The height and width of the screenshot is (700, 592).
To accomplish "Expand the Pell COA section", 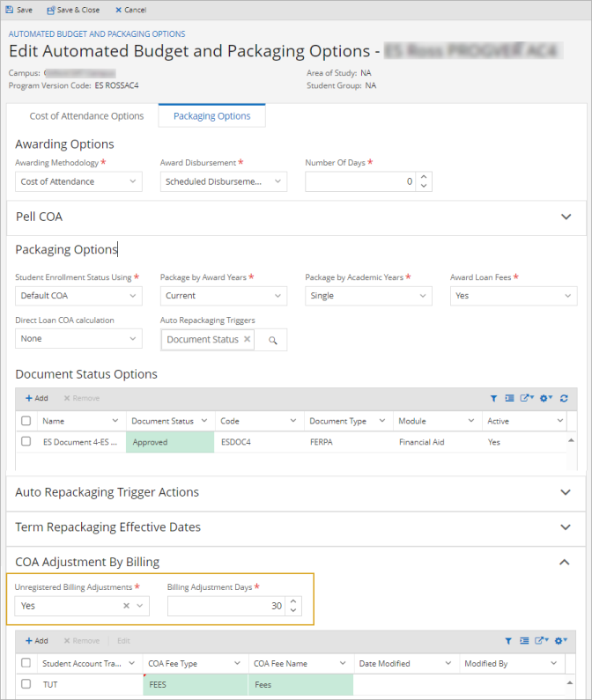I will click(x=566, y=217).
